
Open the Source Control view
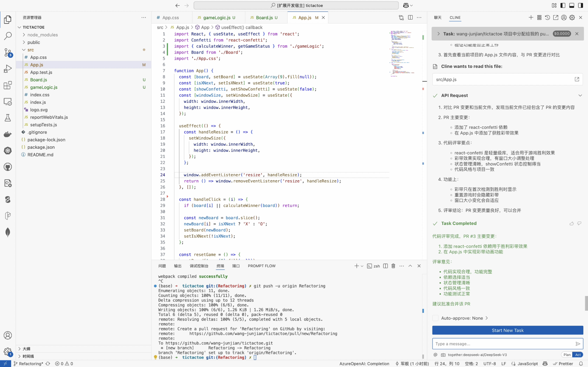[x=8, y=52]
